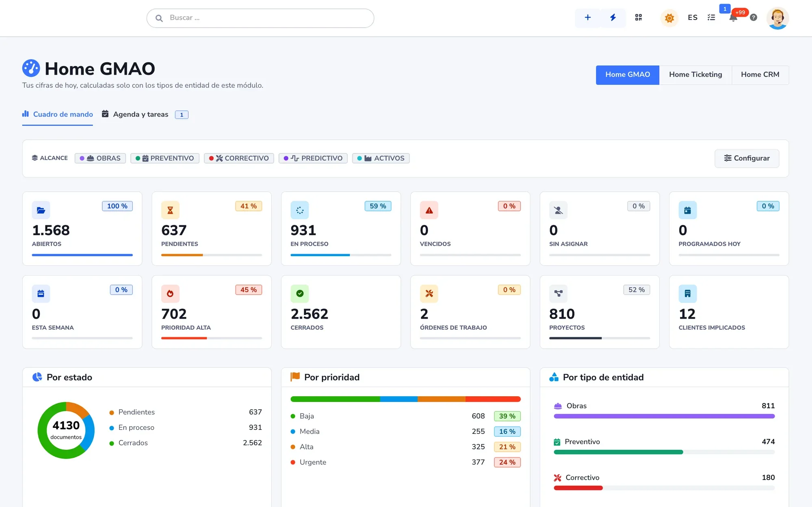This screenshot has height=507, width=812.
Task: Open the ES language selector
Action: (x=693, y=18)
